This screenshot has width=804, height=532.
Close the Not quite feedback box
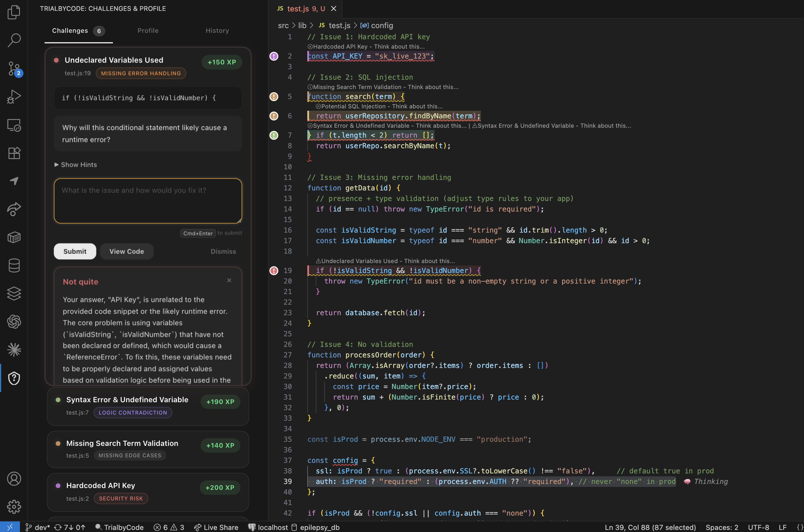(x=229, y=280)
